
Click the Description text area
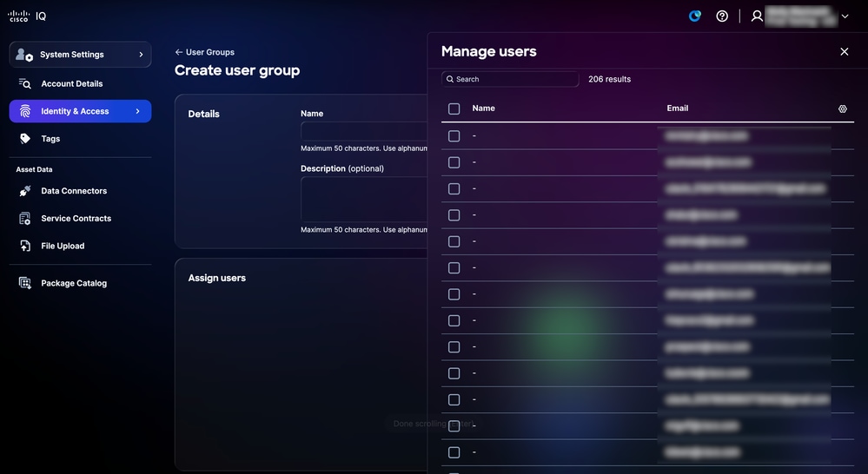pos(364,200)
